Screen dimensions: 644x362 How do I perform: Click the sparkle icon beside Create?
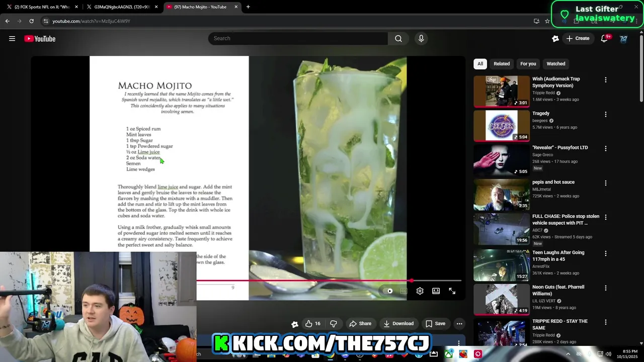(555, 39)
